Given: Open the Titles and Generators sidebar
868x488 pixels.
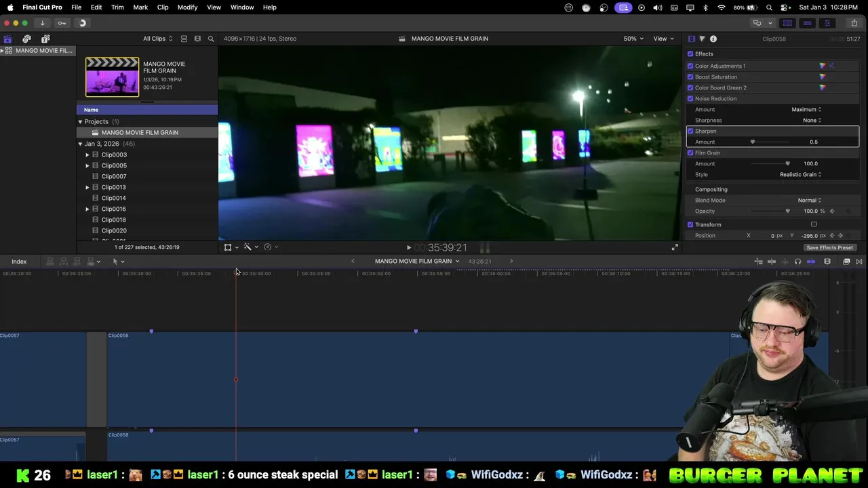Looking at the screenshot, I should (x=45, y=39).
